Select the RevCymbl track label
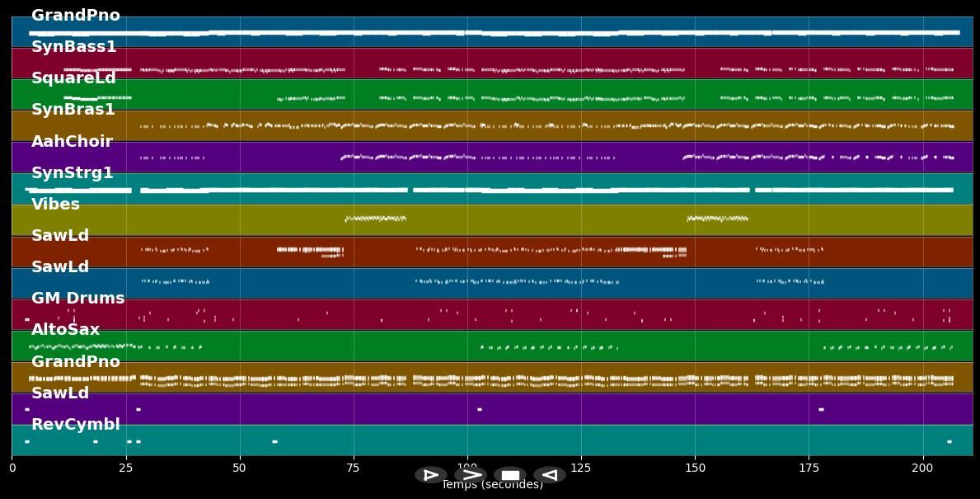 [x=76, y=424]
